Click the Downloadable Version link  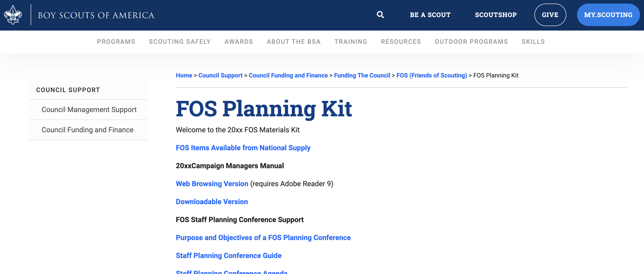[212, 202]
